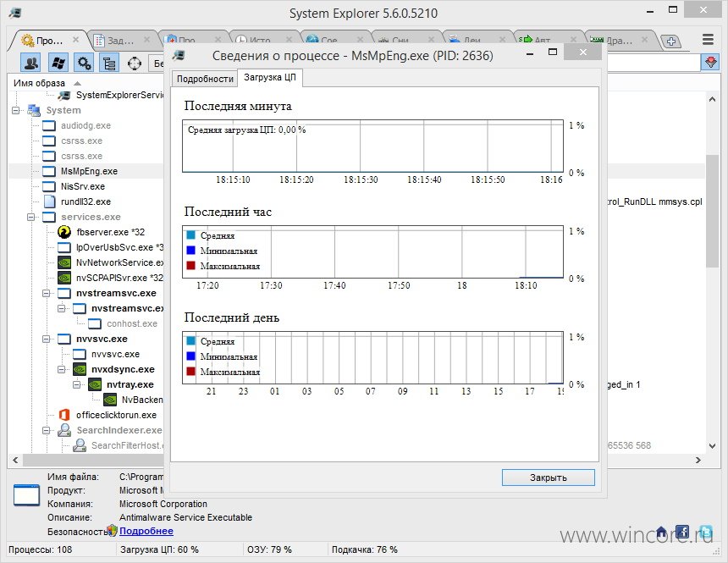Click the status bar text Процессы: 108
Screen dimensions: 728x563
(41, 549)
